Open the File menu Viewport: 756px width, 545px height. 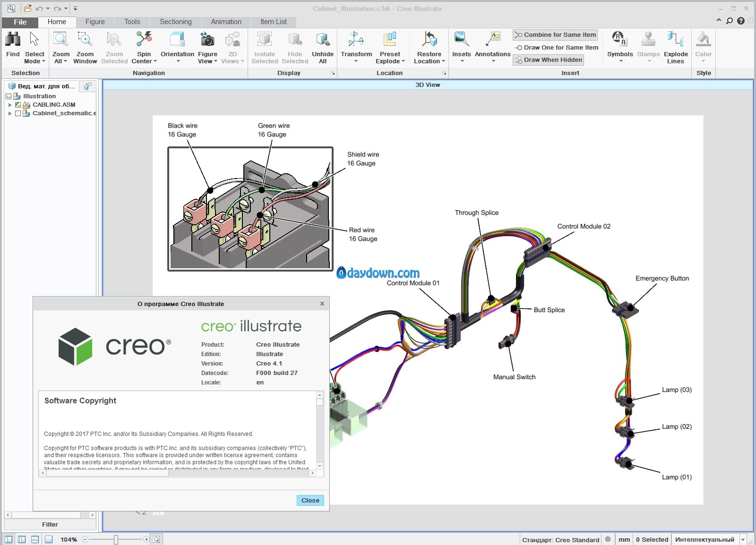coord(20,22)
